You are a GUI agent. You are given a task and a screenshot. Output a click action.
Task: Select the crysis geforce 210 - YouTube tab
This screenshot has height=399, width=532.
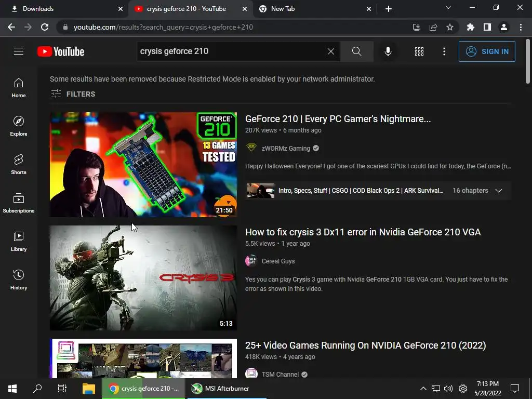point(190,9)
